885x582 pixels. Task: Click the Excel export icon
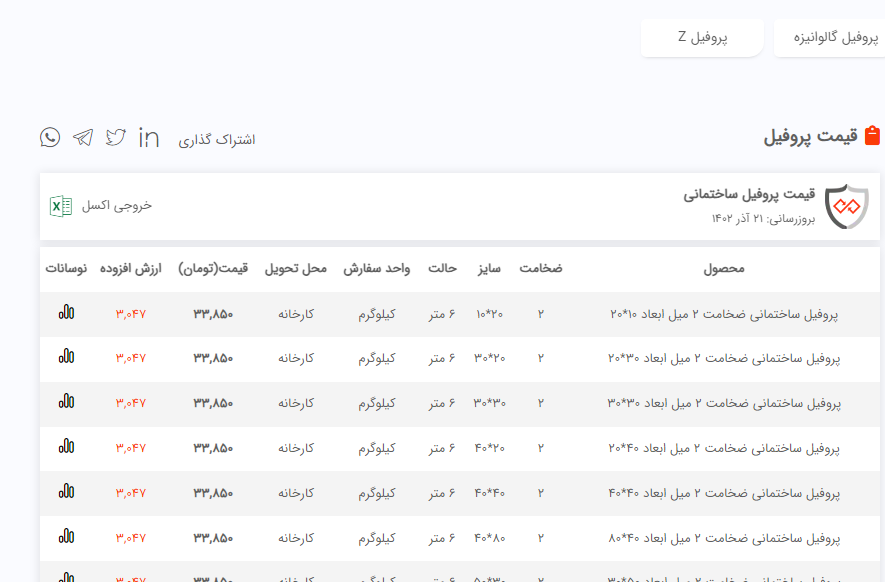pos(61,206)
